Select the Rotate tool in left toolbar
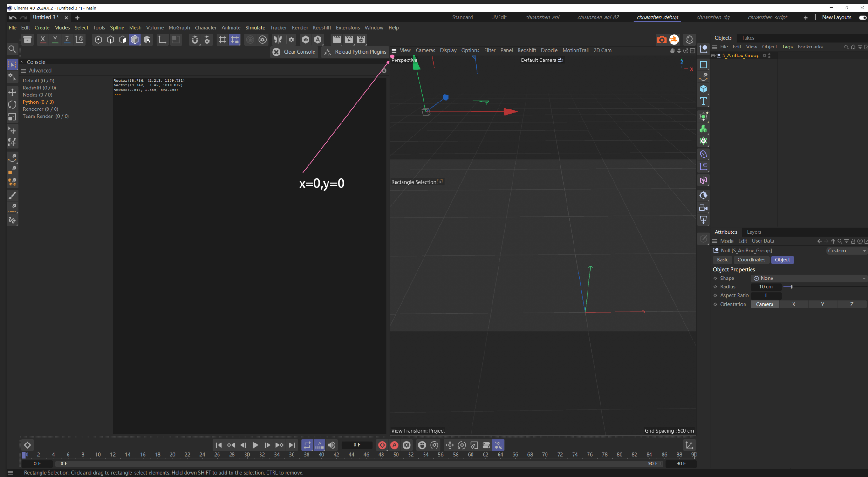Viewport: 868px width, 477px height. [x=12, y=104]
